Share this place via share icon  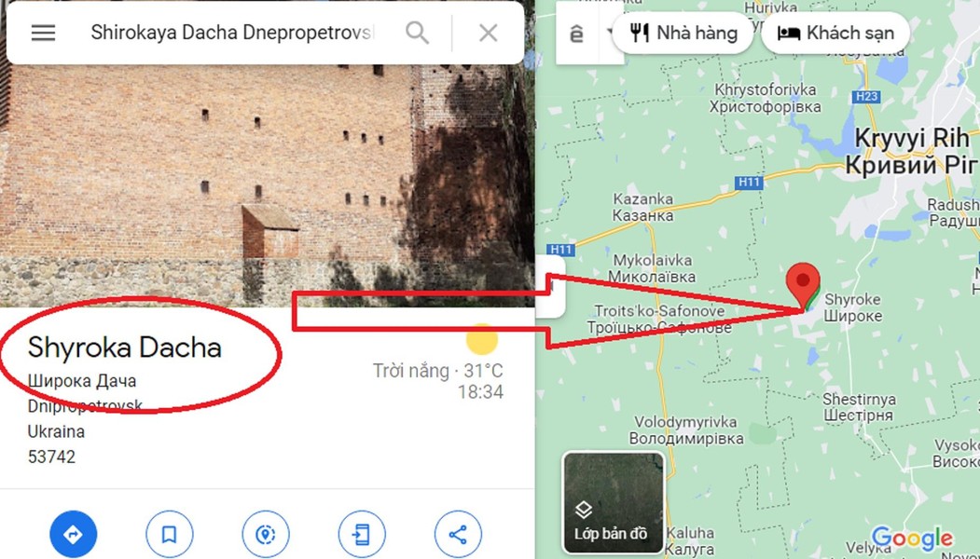[458, 534]
